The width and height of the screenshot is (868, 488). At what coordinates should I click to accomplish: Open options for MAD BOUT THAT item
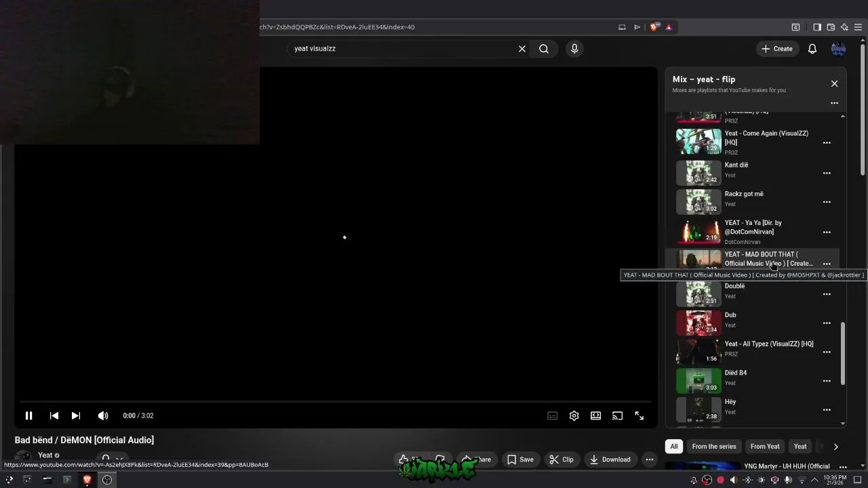coord(827,264)
